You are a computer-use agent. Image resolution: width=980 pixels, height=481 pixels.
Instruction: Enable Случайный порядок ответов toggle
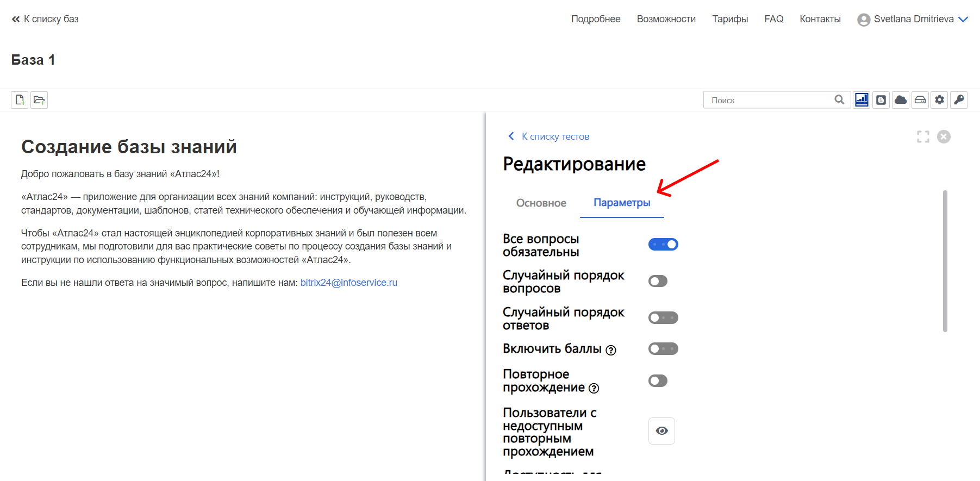[663, 317]
